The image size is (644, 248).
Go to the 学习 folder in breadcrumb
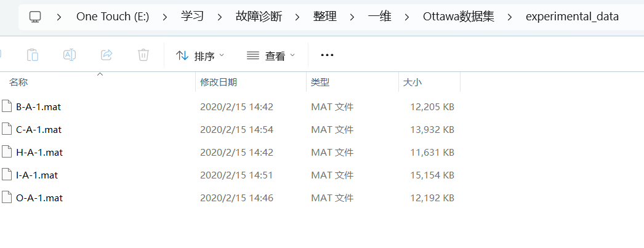tap(192, 17)
